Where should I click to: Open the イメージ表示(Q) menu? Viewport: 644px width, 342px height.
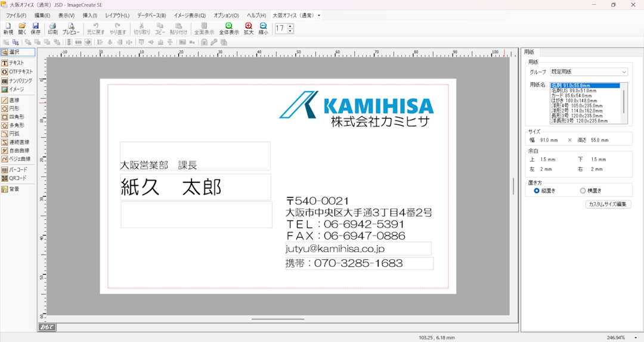click(x=190, y=15)
